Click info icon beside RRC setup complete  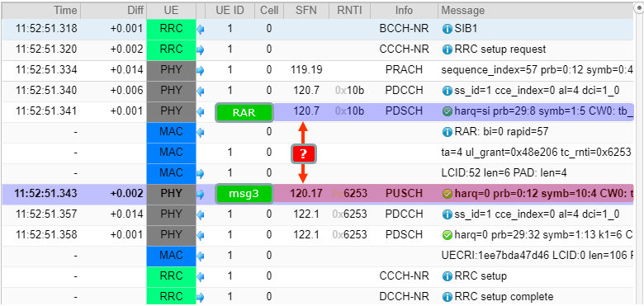[447, 297]
